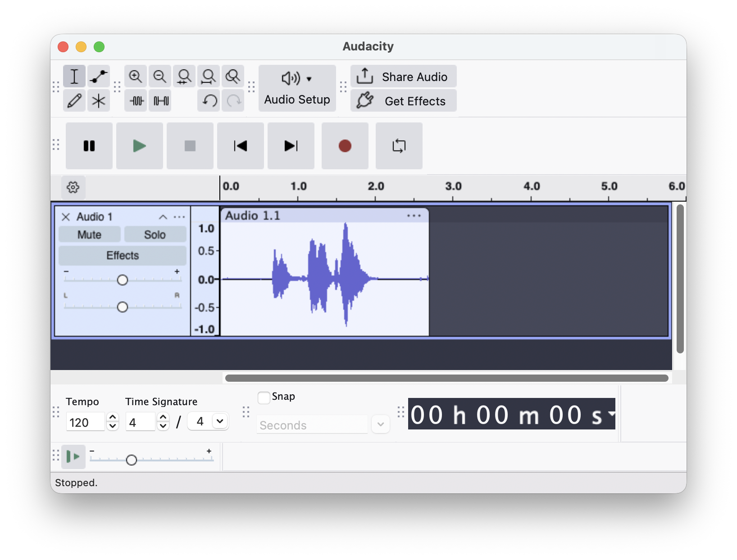The width and height of the screenshot is (737, 560).
Task: Open the Audio 1 track menu dots
Action: (x=179, y=217)
